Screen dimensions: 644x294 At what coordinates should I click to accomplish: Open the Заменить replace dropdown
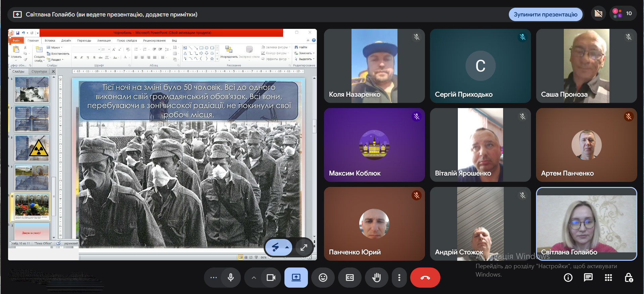[304, 53]
